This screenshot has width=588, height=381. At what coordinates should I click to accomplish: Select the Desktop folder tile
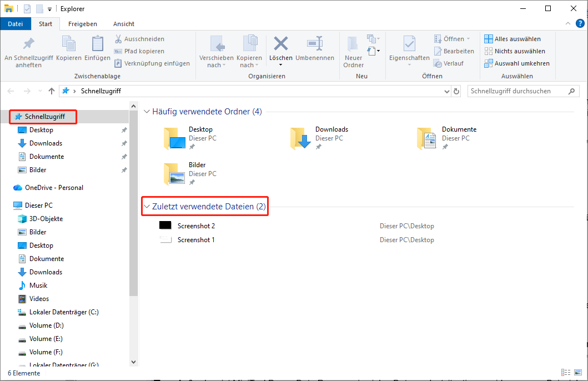(x=191, y=138)
